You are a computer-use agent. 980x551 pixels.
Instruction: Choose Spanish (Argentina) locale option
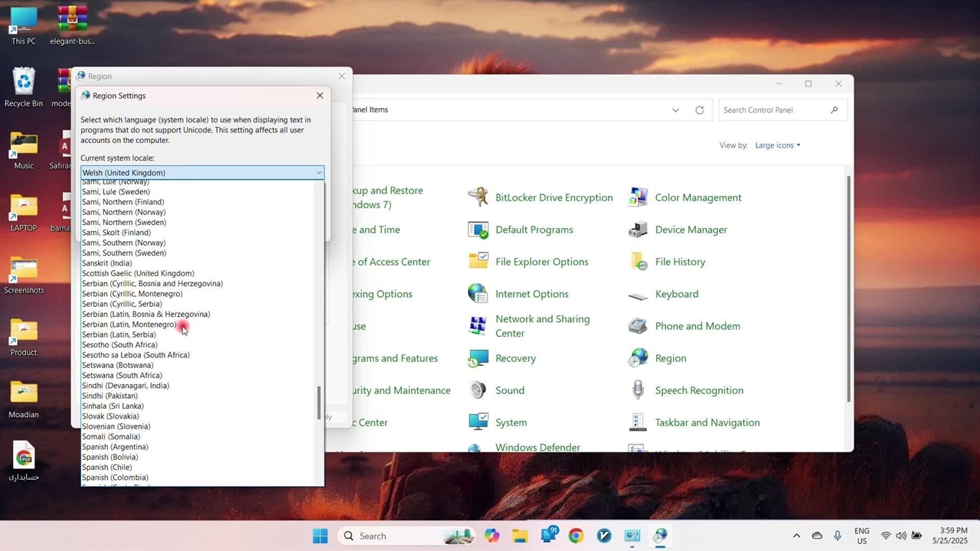pyautogui.click(x=115, y=447)
